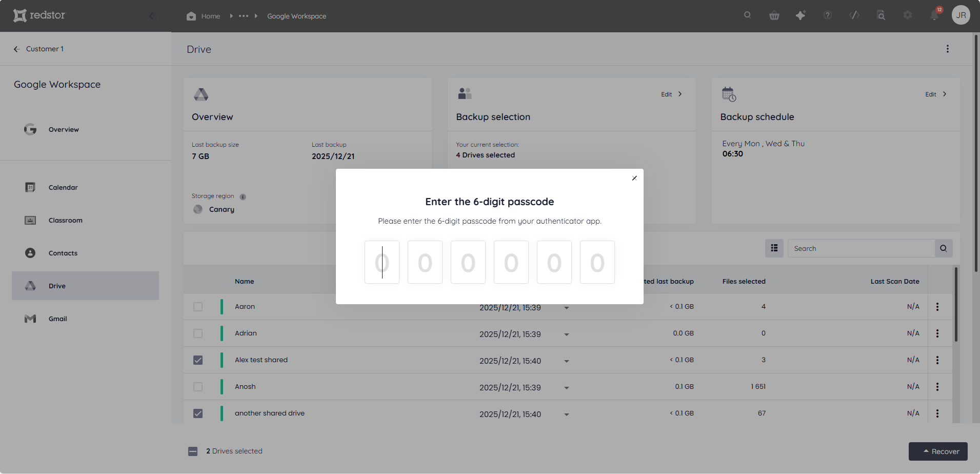Focus the fifth passcode digit box
This screenshot has width=980, height=474.
pos(554,262)
